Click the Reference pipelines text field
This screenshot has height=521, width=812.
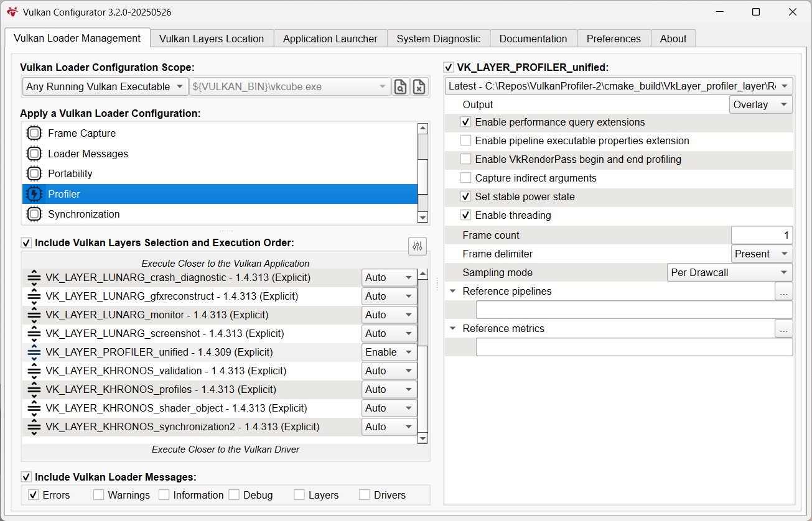click(634, 310)
